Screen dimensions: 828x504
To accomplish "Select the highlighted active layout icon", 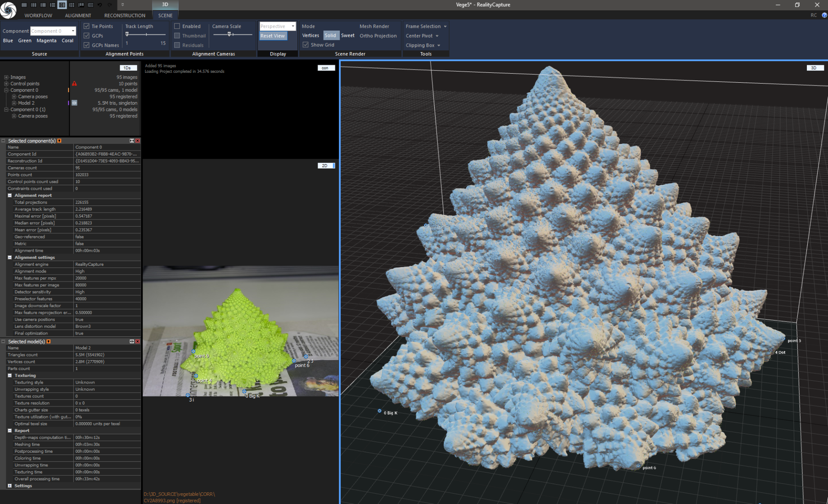I will [62, 5].
